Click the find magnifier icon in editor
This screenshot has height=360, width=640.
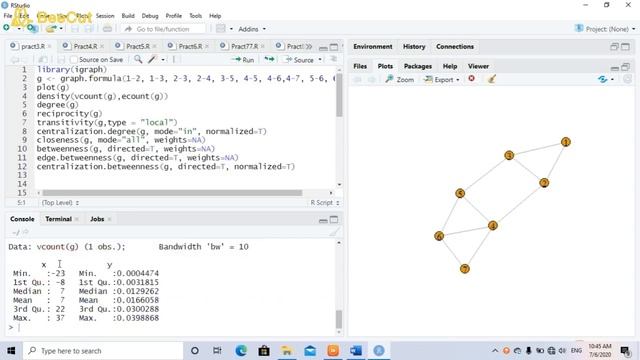click(x=138, y=60)
